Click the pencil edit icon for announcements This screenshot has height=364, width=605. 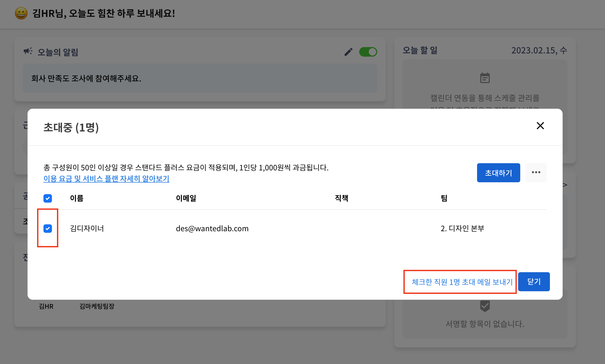coord(348,52)
